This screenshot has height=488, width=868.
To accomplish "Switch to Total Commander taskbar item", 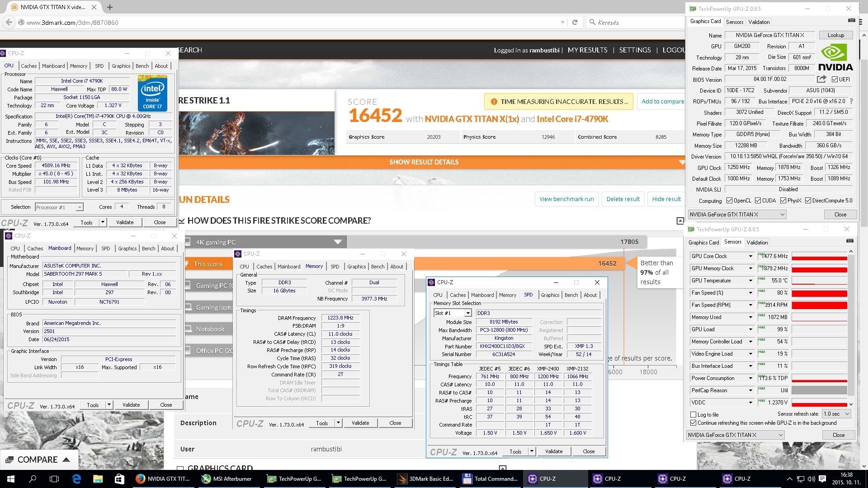I will 491,479.
